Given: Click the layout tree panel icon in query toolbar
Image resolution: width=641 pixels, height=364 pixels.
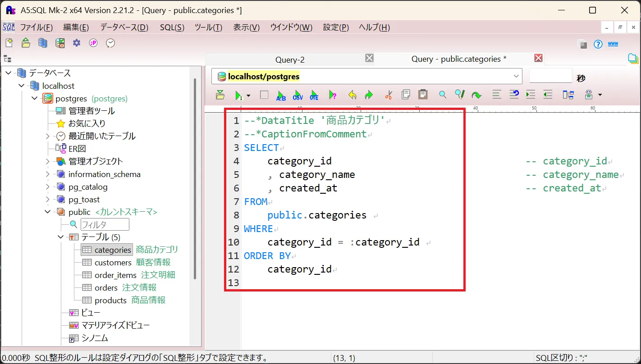Looking at the screenshot, I should pos(568,95).
